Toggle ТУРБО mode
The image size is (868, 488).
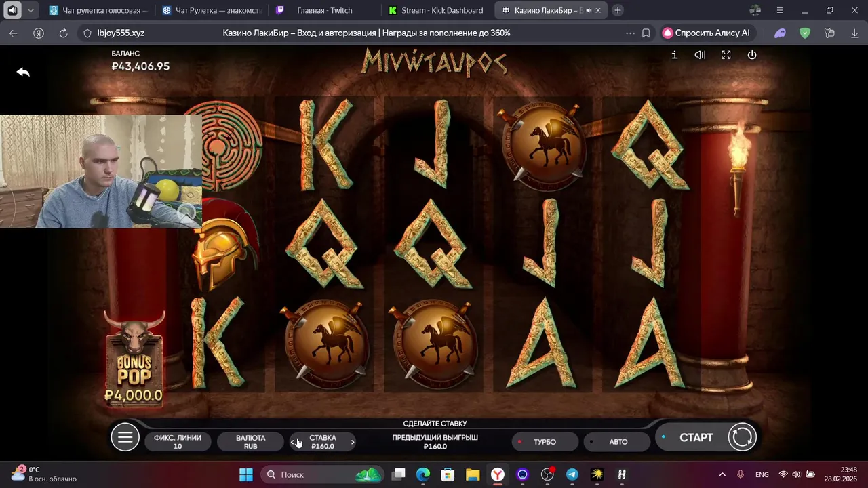click(x=545, y=442)
